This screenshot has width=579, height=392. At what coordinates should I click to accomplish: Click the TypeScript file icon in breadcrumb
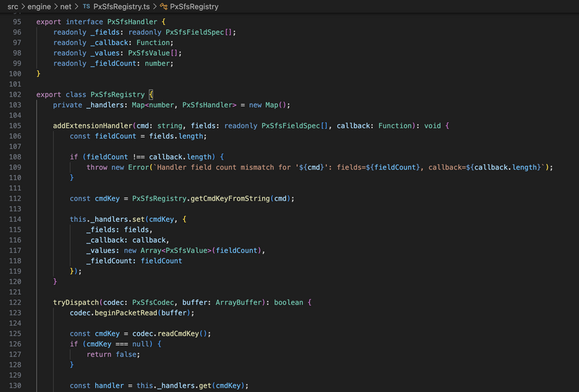point(87,6)
